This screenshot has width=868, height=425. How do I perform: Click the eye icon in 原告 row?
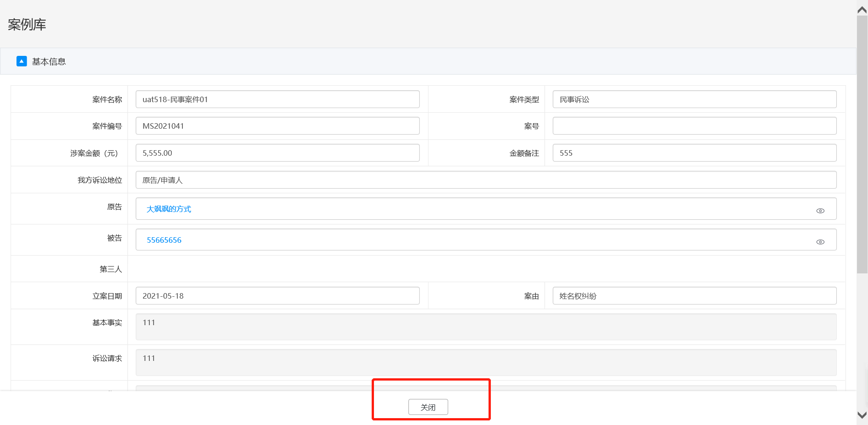pos(820,211)
